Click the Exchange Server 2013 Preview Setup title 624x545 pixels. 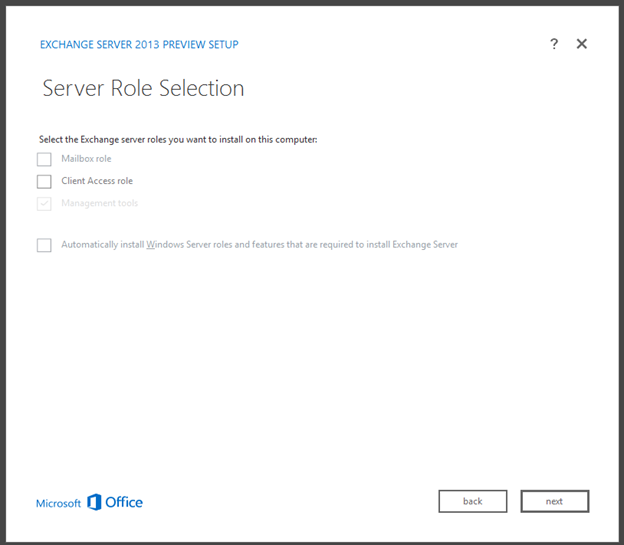[139, 45]
